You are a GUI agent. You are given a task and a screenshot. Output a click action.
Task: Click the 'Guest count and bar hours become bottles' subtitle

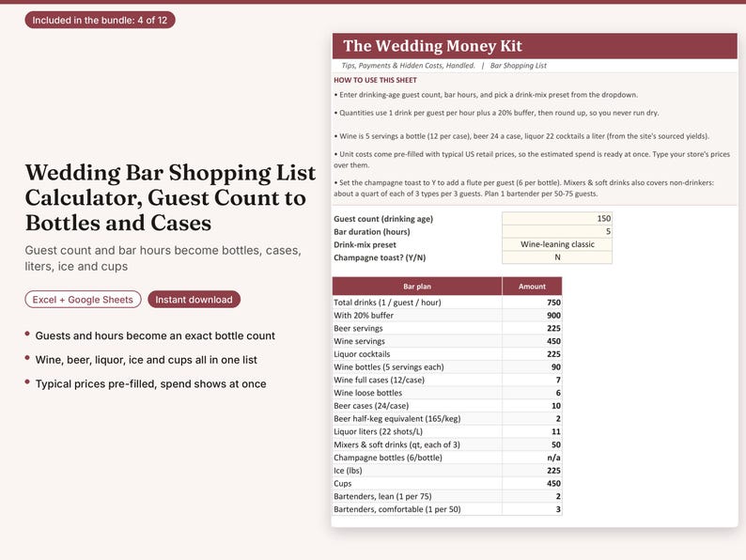coord(163,258)
